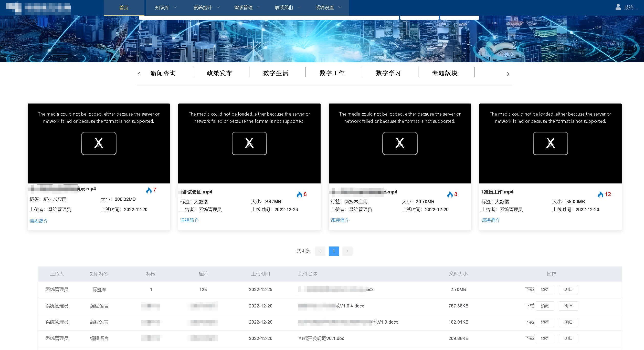Click the 知识标签 column header
This screenshot has width=644, height=350.
point(99,274)
